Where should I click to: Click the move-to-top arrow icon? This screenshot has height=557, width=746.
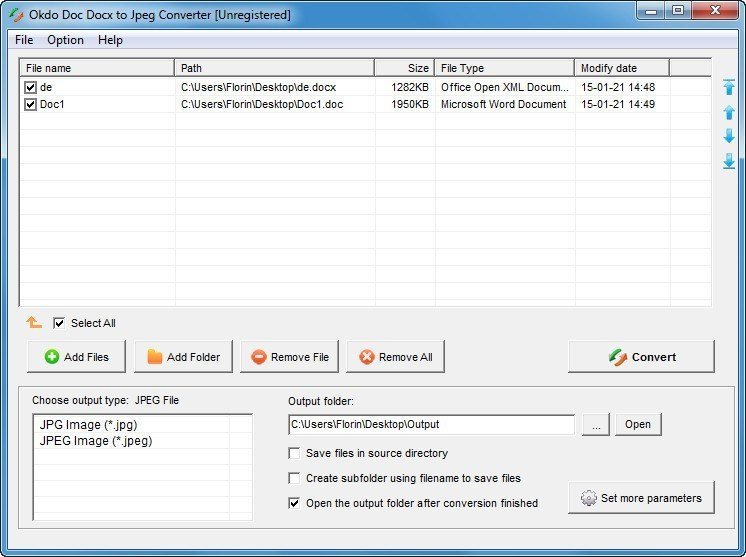pyautogui.click(x=728, y=88)
